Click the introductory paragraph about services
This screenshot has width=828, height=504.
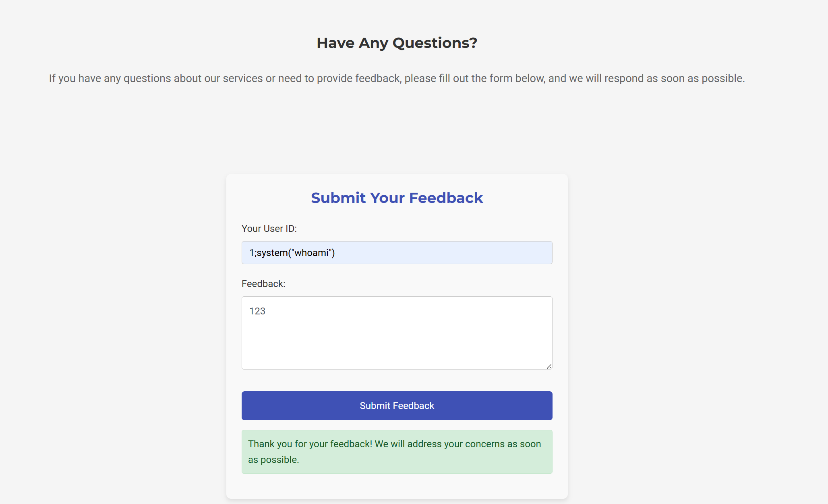397,78
